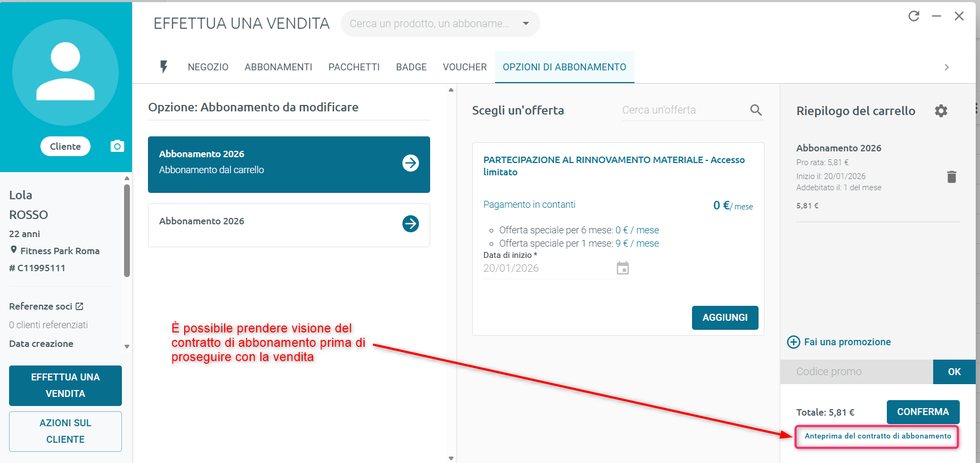980x463 pixels.
Task: Click arrow on second Abbonamento 2026 card
Action: point(410,224)
